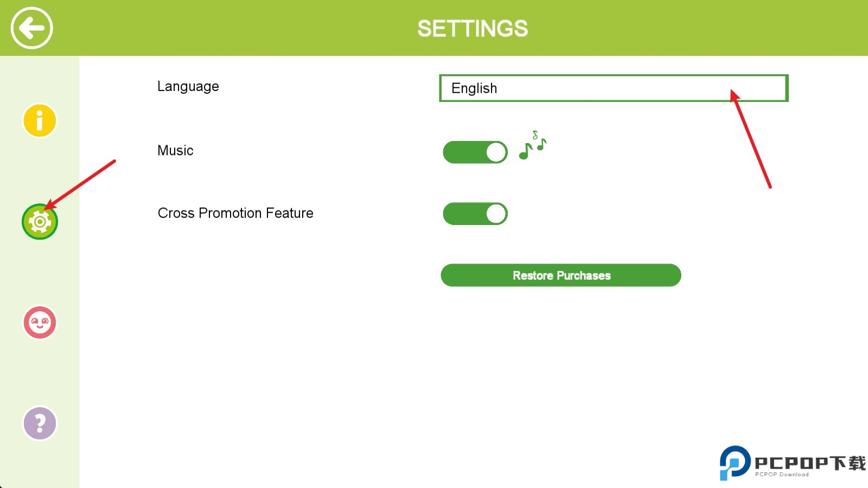Open the pink smiley face icon
This screenshot has width=868, height=488.
coord(40,323)
